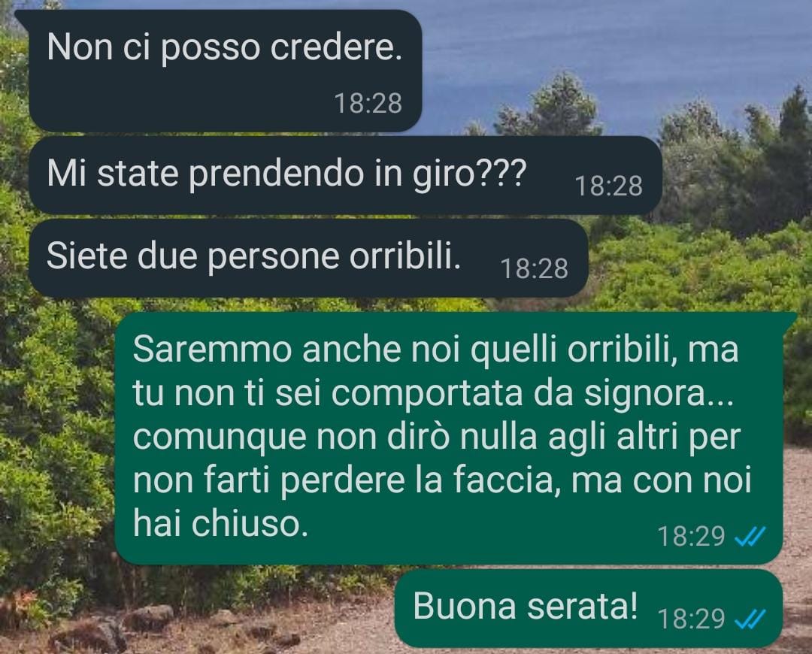This screenshot has height=654, width=812.
Task: Tap the timestamp next to "Mi state prendendo in giro???"
Action: point(608,186)
